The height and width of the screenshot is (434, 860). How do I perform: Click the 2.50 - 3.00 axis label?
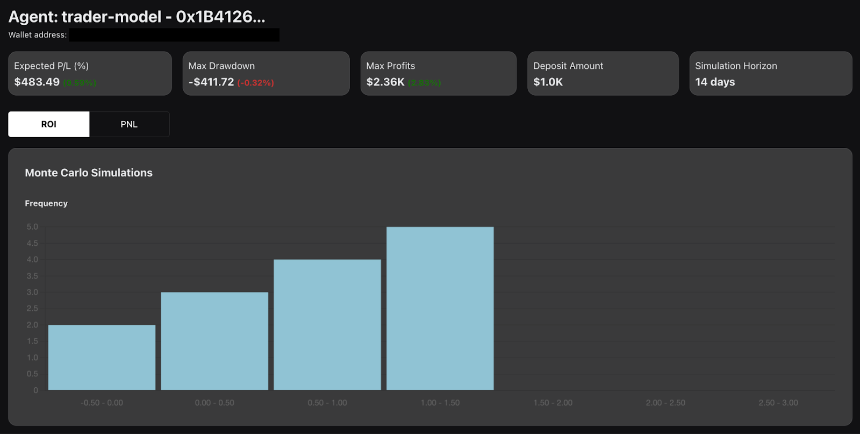click(778, 403)
